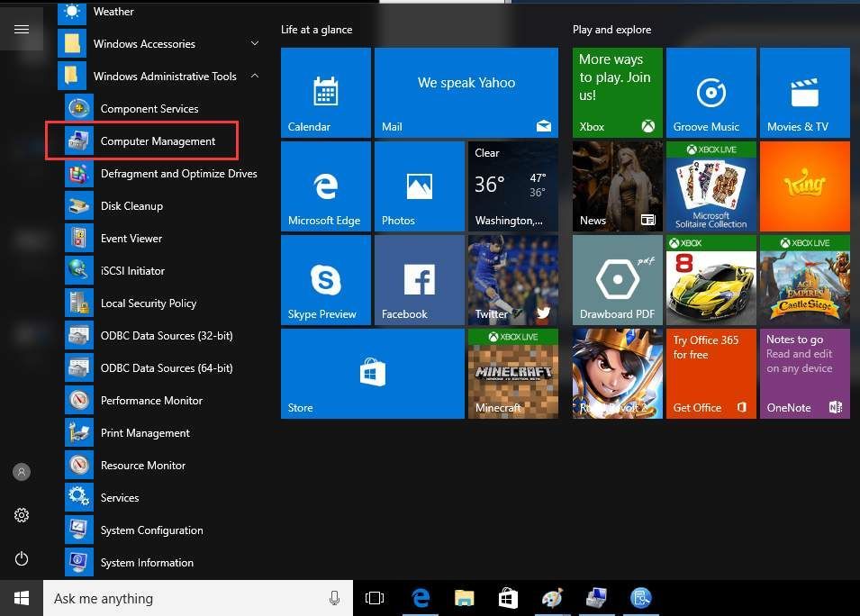Collapse the Windows Administrative Tools folder
The width and height of the screenshot is (860, 616).
(255, 76)
